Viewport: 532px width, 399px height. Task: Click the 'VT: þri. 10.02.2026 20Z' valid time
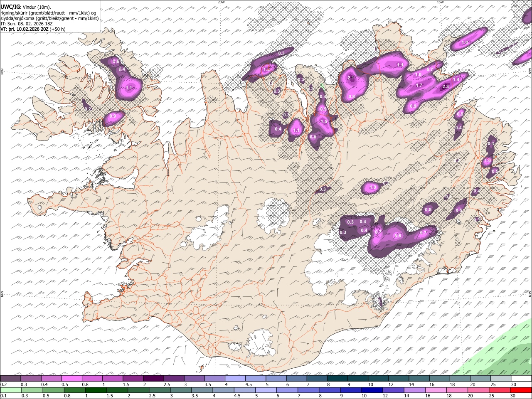tap(25, 29)
